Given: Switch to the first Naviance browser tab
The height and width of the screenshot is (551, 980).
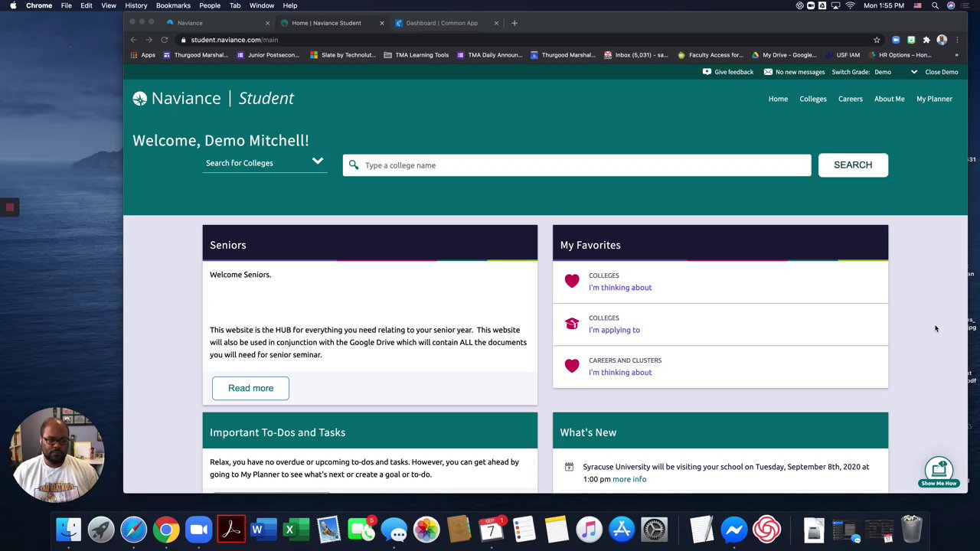Looking at the screenshot, I should point(217,23).
